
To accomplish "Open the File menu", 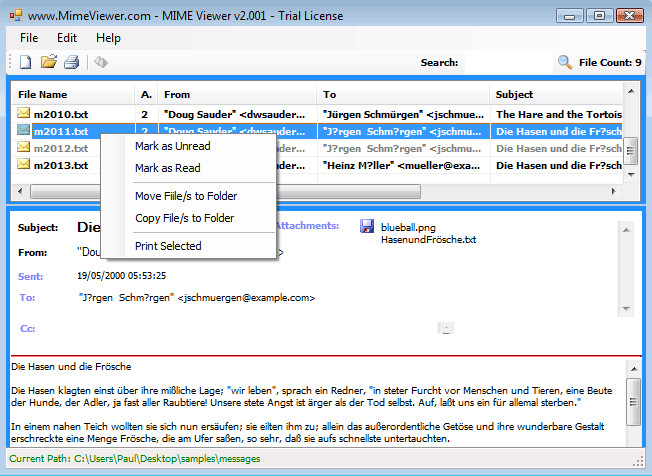I will [29, 38].
